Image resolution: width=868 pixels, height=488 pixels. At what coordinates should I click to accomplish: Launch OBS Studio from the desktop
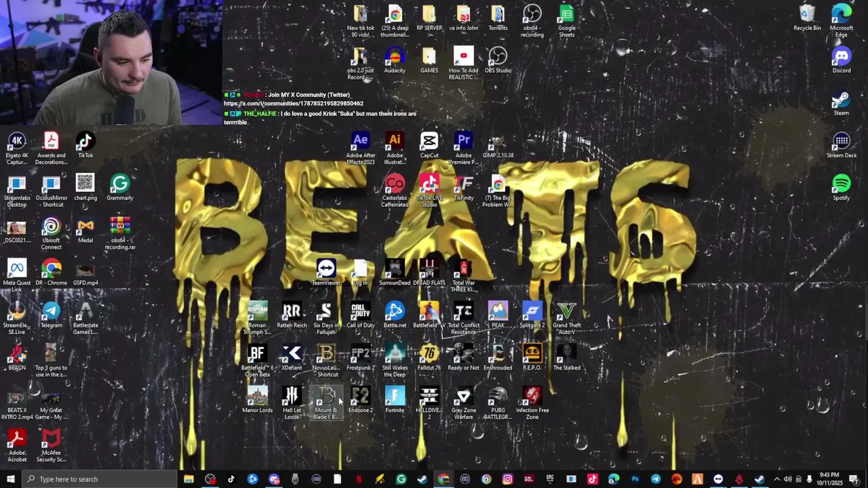(498, 60)
